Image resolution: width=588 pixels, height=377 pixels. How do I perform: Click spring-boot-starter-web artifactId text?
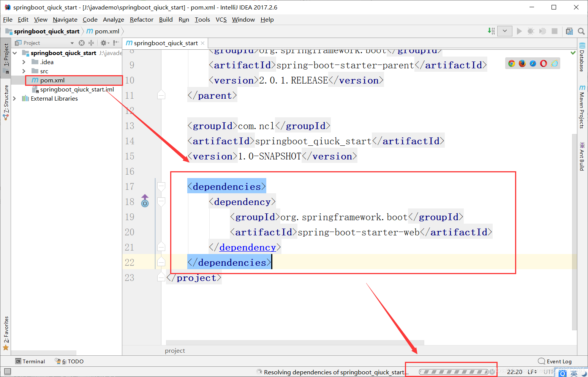[x=359, y=232]
